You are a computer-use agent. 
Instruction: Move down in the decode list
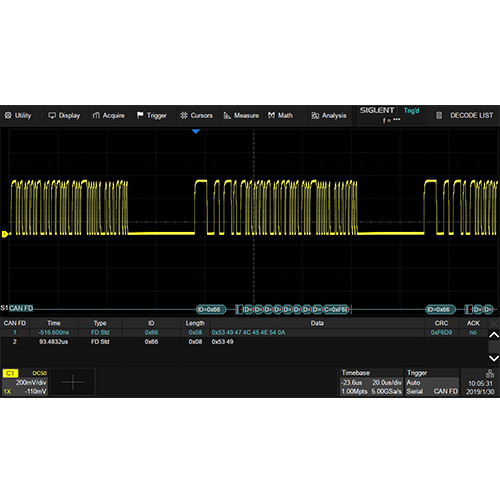(x=494, y=358)
